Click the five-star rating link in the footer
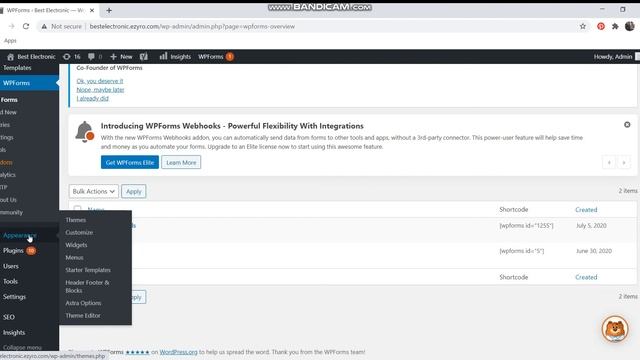This screenshot has width=640, height=360. [x=138, y=352]
